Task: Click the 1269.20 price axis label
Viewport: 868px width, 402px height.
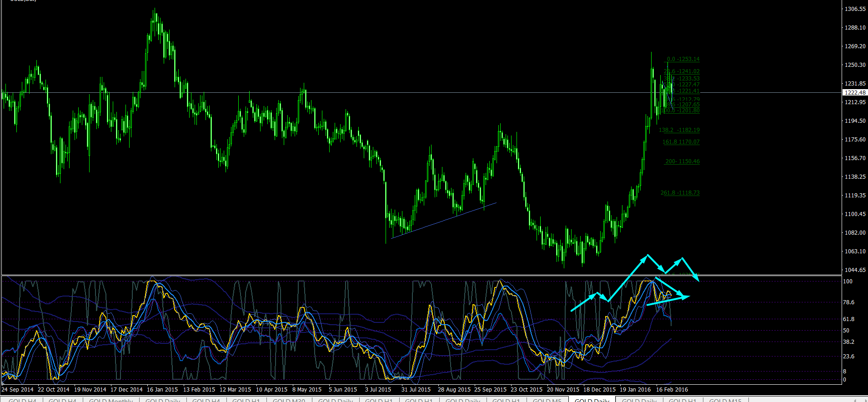Action: 855,46
